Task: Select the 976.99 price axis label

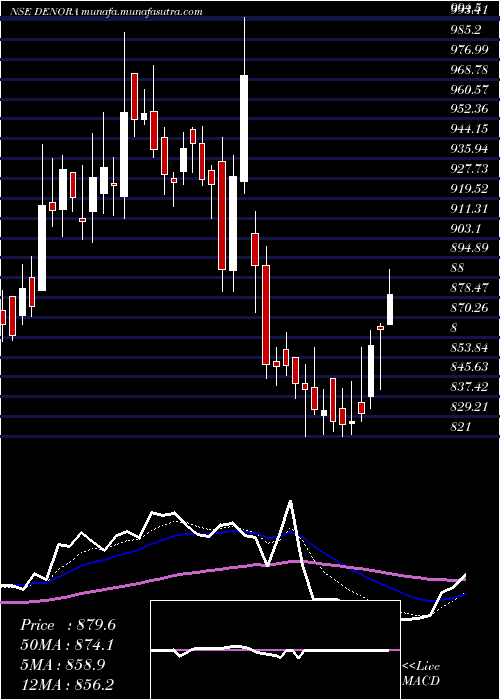Action: point(470,50)
